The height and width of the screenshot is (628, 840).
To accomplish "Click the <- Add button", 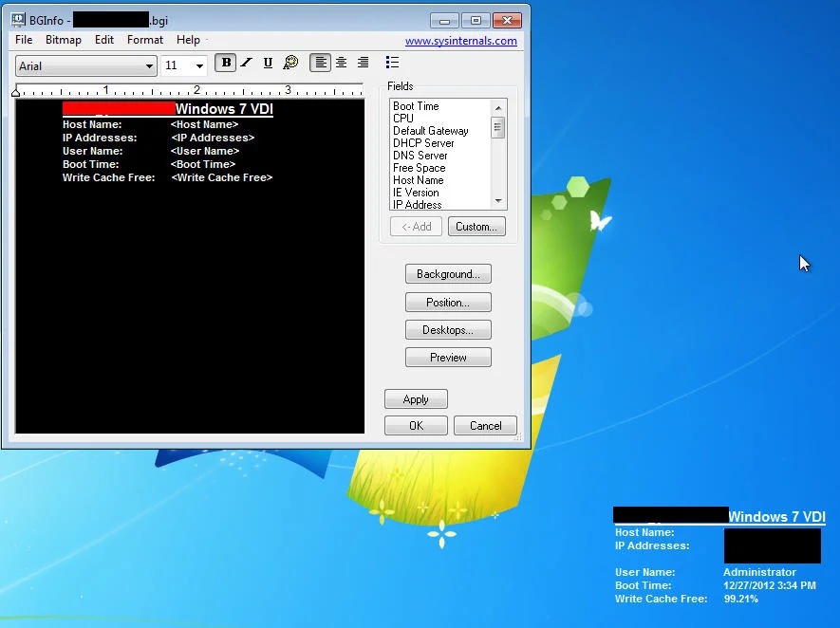I will pos(417,227).
